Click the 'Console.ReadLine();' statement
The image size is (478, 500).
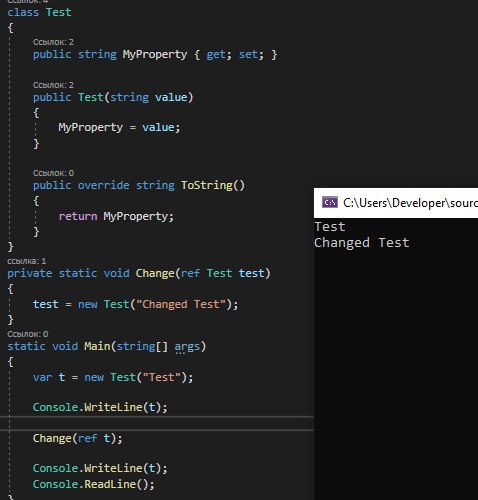coord(94,484)
